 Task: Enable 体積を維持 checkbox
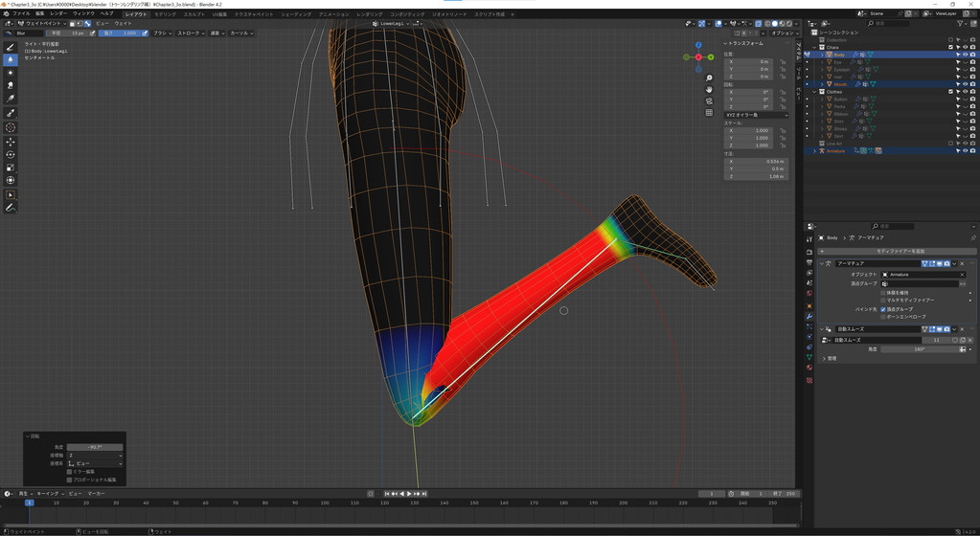coord(883,292)
